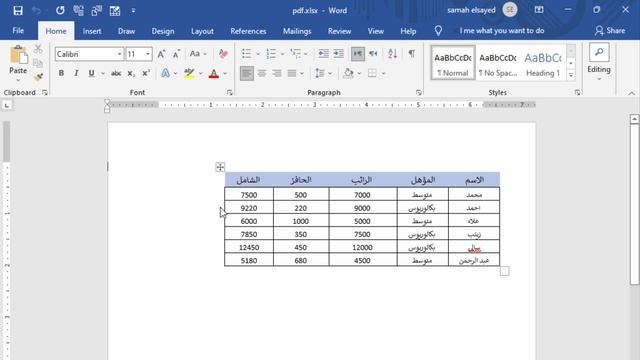
Task: Apply red font color
Action: point(213,74)
